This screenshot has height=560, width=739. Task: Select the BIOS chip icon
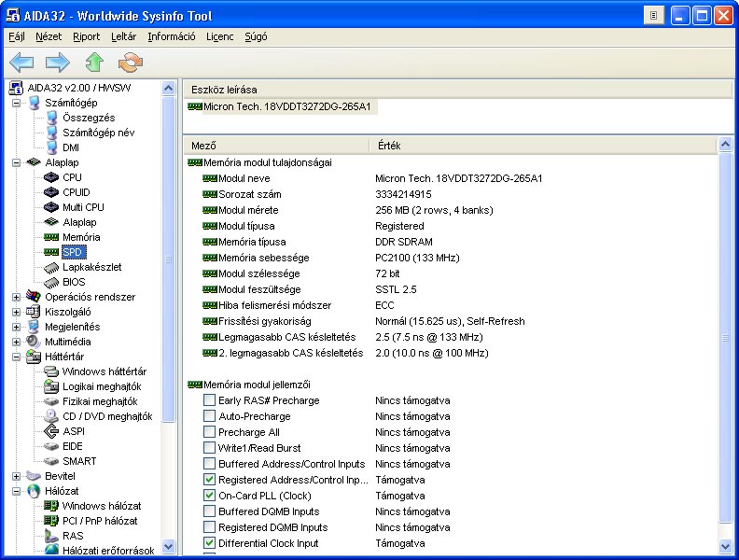[x=51, y=282]
